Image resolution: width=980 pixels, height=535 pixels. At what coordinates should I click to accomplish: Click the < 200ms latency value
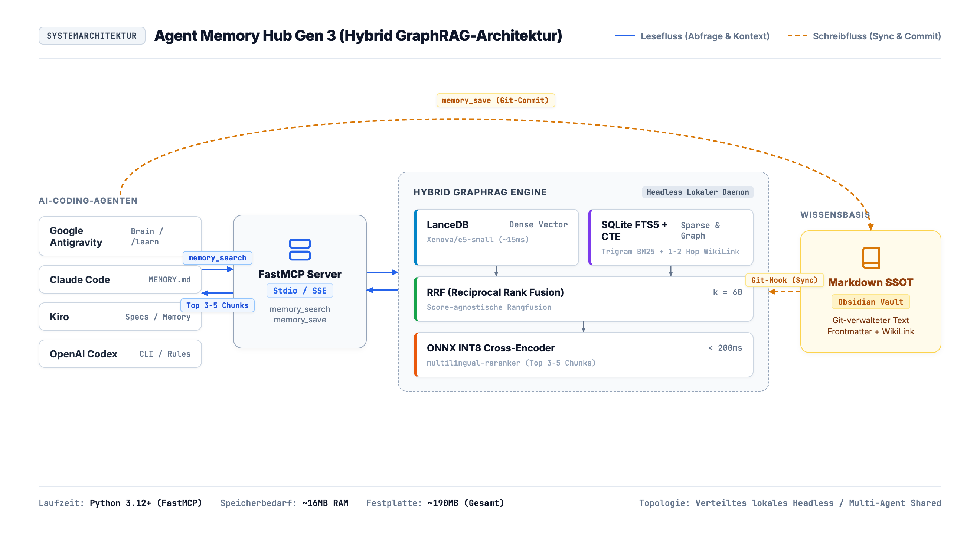725,348
